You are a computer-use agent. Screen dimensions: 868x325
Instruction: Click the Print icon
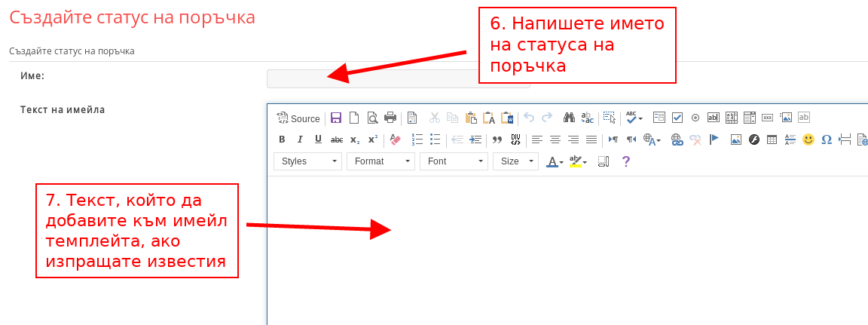click(x=390, y=118)
